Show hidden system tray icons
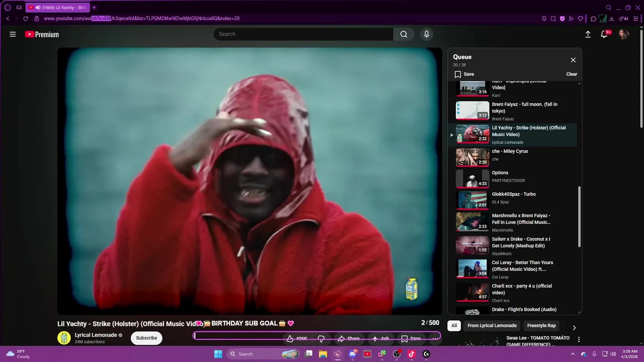 [573, 354]
